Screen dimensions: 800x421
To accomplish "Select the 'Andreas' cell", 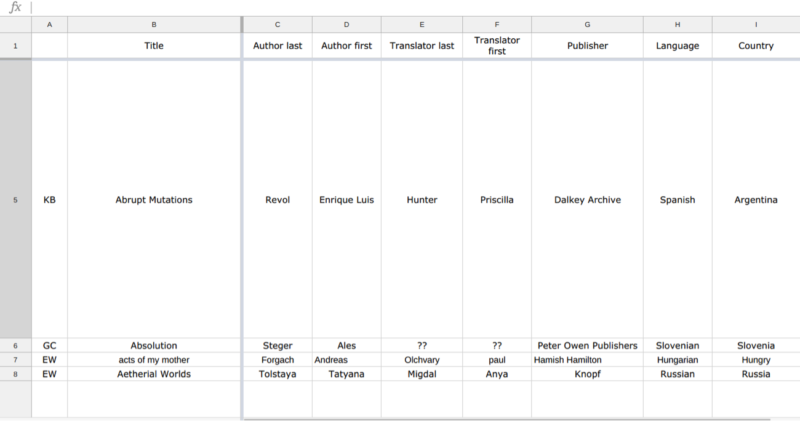I will tap(346, 360).
